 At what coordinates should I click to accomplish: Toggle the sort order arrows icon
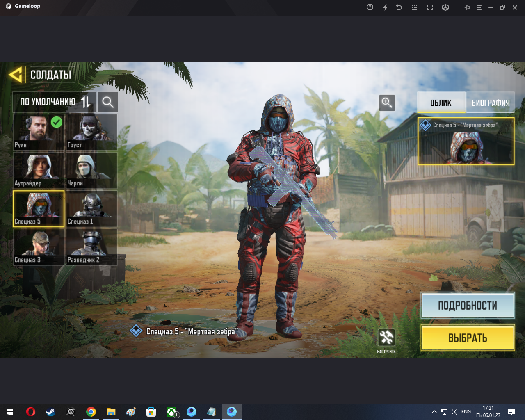click(86, 102)
